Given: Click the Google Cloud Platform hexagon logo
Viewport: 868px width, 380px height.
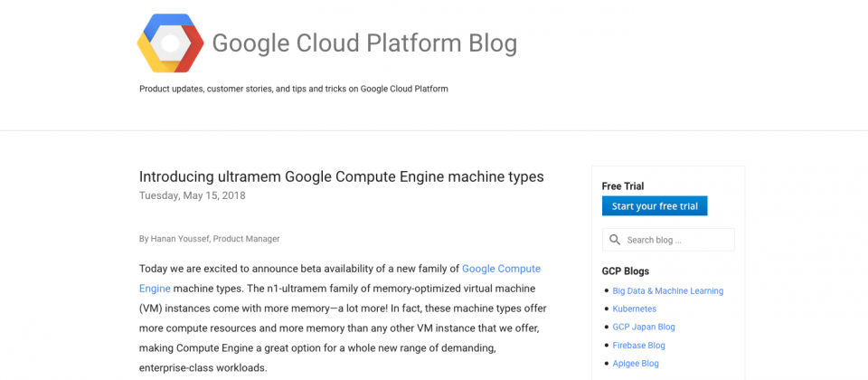Looking at the screenshot, I should (170, 43).
